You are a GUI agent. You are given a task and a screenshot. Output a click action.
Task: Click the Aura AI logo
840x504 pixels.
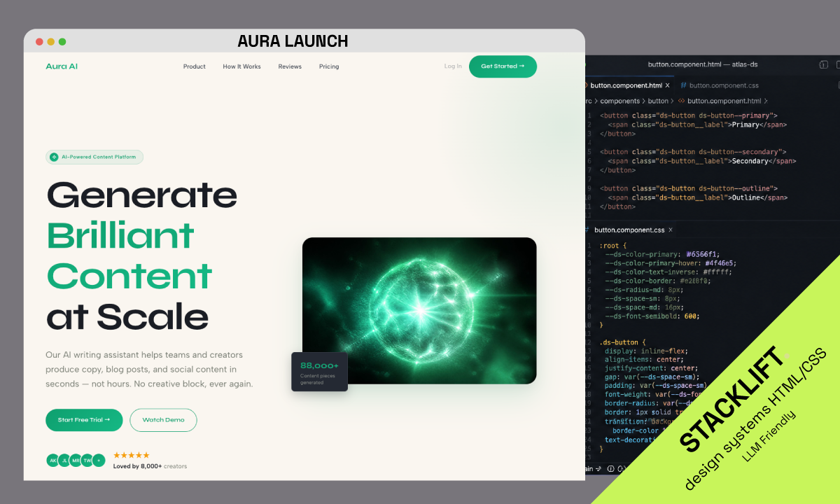[62, 66]
